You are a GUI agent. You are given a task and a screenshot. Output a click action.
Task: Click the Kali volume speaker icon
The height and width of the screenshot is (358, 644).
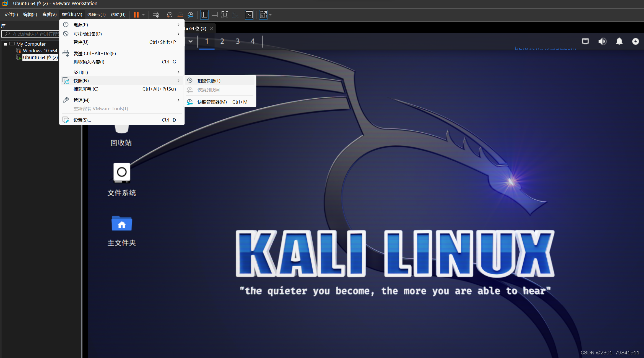tap(602, 41)
